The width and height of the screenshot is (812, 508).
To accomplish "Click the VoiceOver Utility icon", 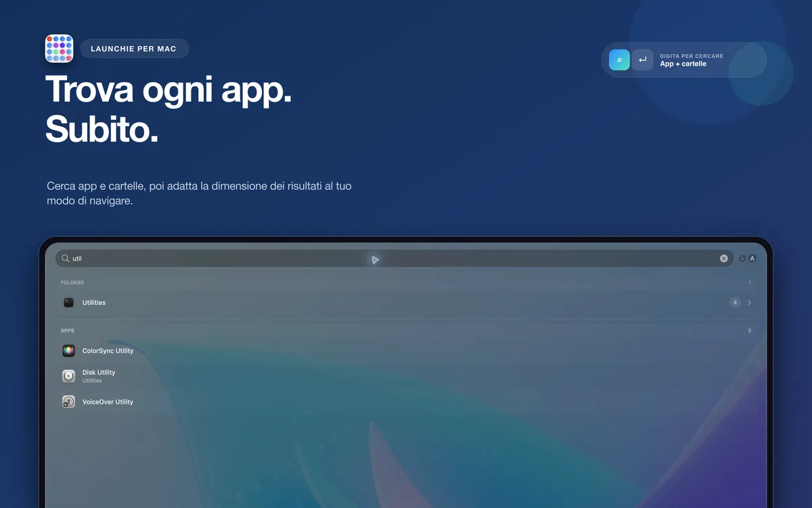I will [x=68, y=402].
